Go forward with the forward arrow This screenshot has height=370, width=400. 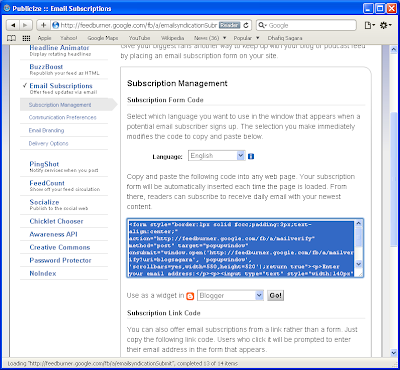coord(25,25)
